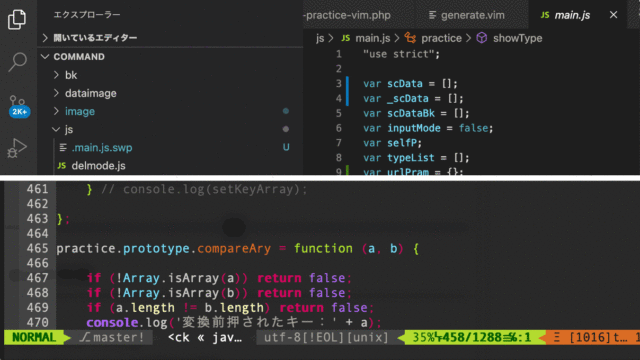
Task: Click the showType cube icon in breadcrumb
Action: click(x=482, y=38)
